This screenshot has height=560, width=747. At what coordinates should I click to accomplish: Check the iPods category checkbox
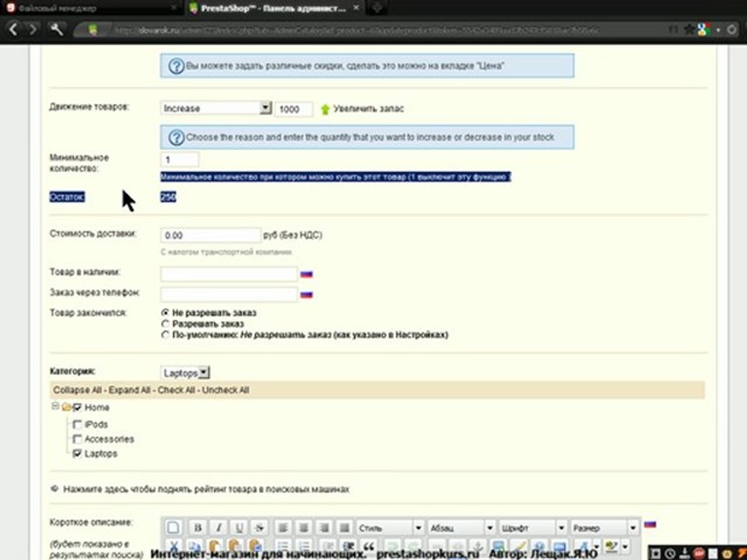pyautogui.click(x=77, y=425)
